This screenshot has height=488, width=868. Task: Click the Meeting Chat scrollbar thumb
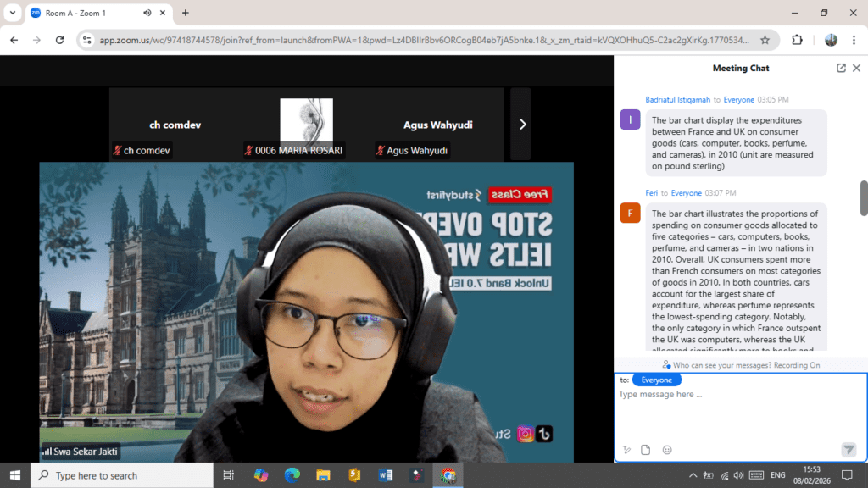864,198
